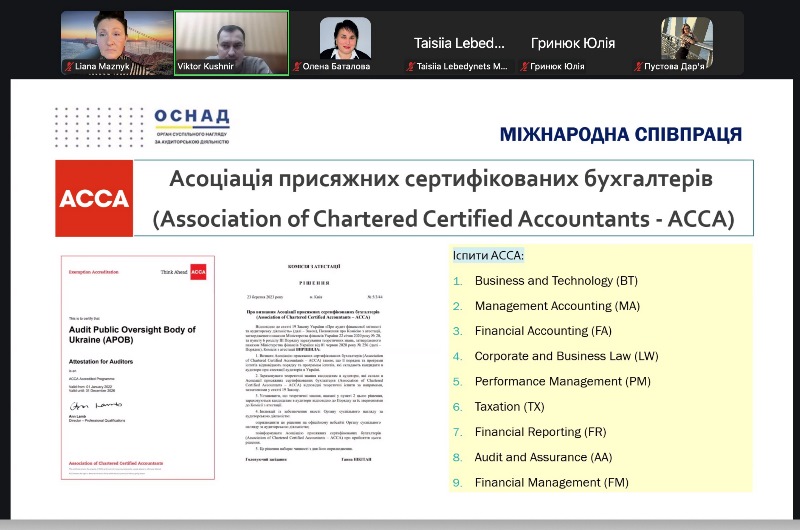The image size is (800, 530).
Task: Select Taisiia Lebedynets participant tile
Action: [x=459, y=43]
